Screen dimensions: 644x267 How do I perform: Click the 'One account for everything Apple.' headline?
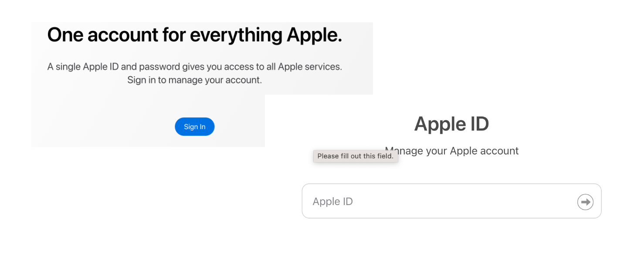tap(195, 34)
